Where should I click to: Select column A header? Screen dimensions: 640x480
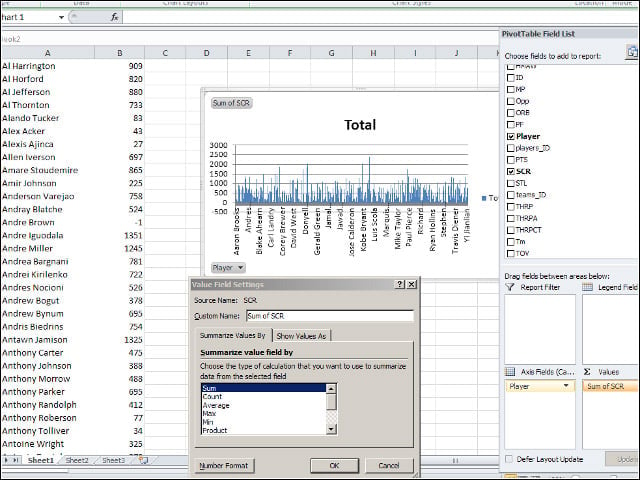pos(48,53)
